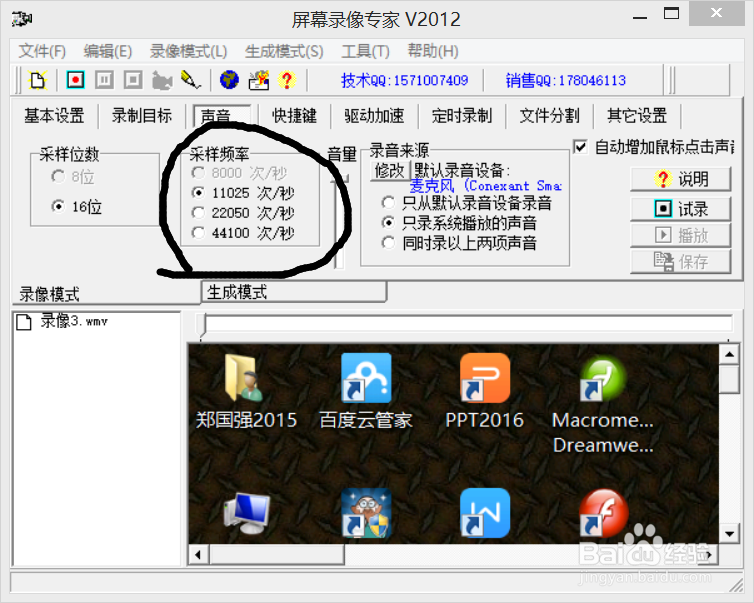Switch to the 生成模式 lower tab

[x=293, y=292]
